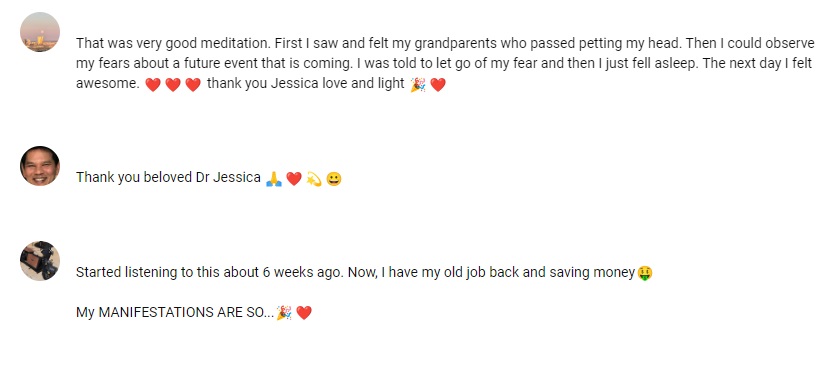
Task: Click the red heart in the 'Dr Jessica' comment
Action: [294, 178]
